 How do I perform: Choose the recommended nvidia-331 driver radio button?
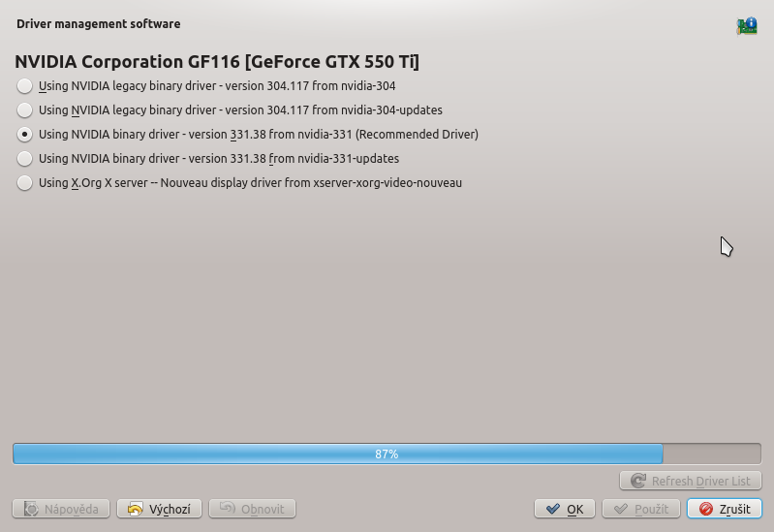[x=24, y=135]
